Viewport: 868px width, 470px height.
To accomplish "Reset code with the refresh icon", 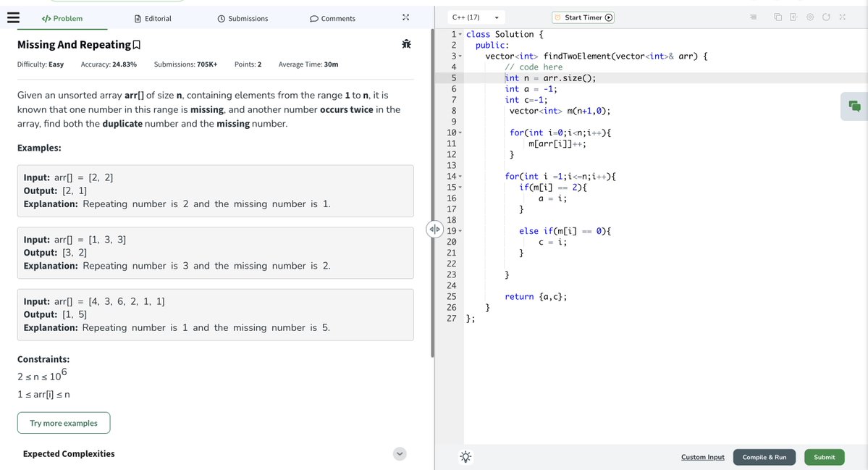I will 826,17.
